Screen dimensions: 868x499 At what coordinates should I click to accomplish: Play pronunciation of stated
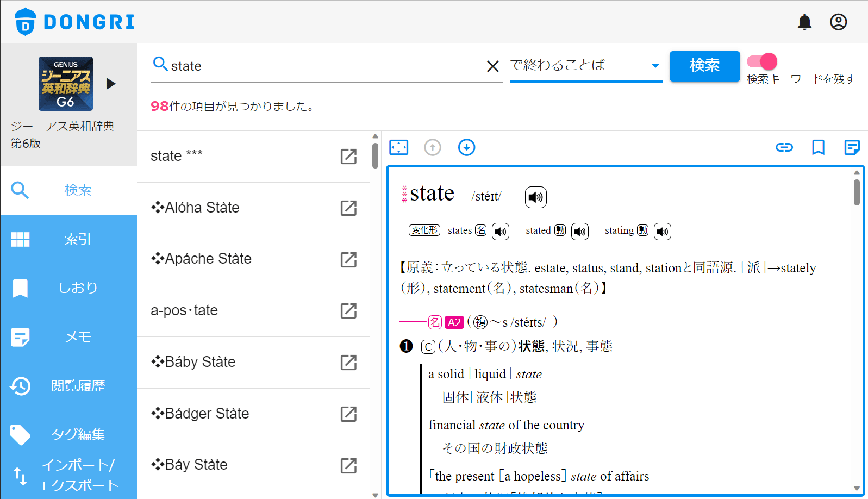click(580, 232)
